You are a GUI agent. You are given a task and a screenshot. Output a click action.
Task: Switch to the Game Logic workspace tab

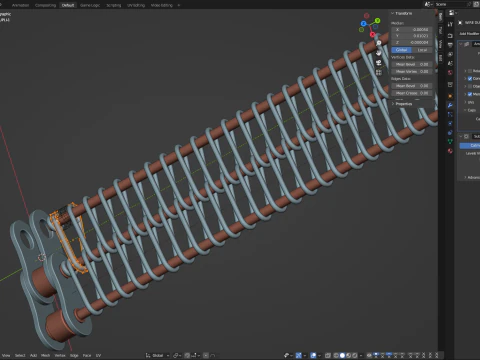pyautogui.click(x=90, y=5)
